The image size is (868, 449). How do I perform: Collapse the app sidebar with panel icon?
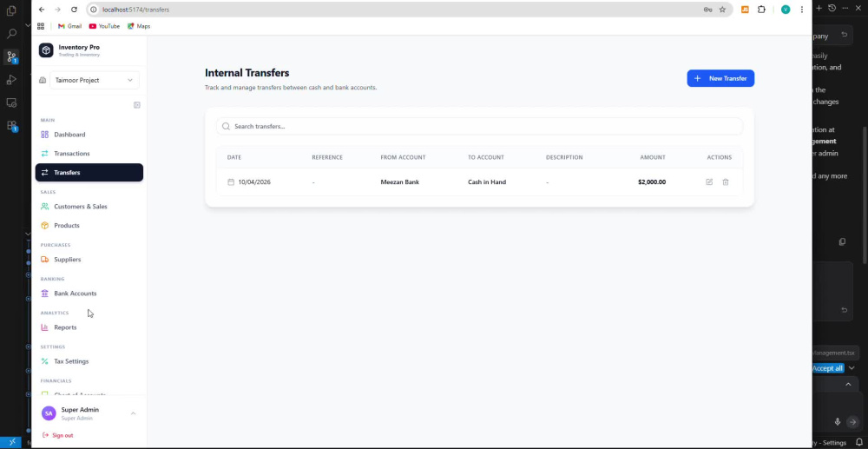click(137, 105)
